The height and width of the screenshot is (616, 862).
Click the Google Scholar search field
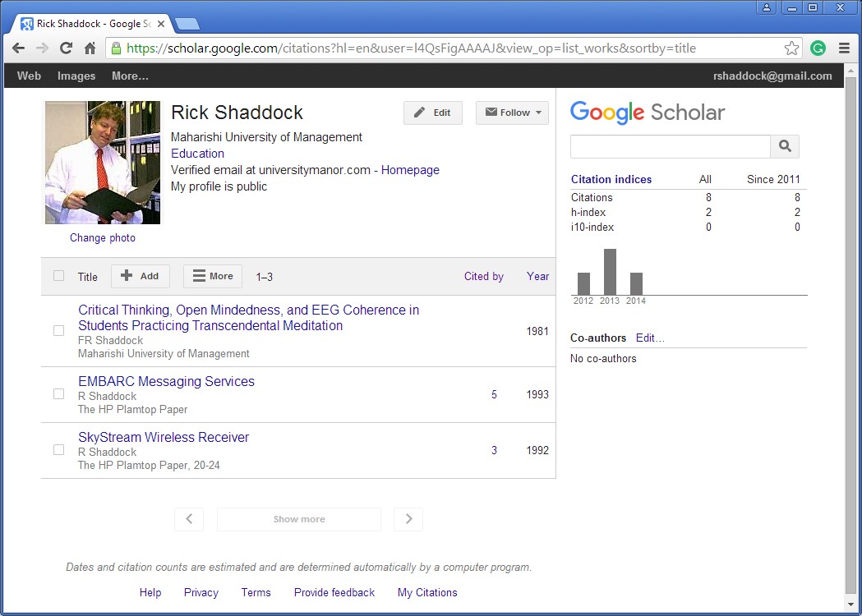(671, 146)
